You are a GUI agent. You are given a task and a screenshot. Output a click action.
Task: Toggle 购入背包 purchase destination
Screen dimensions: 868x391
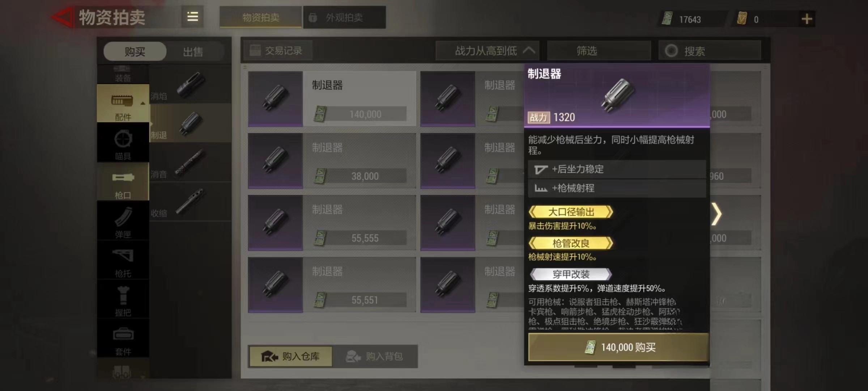click(x=375, y=356)
